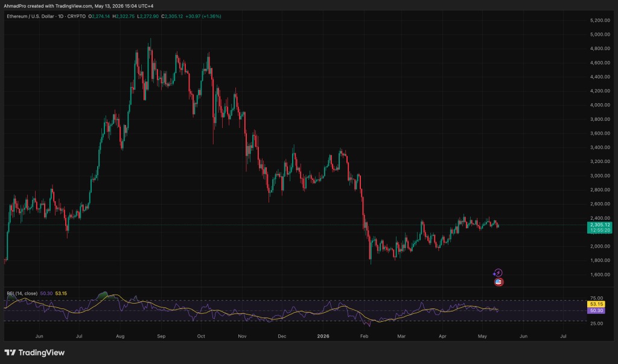Click the green current price label 2,305.12
Viewport: 618px width, 364px height.
600,225
